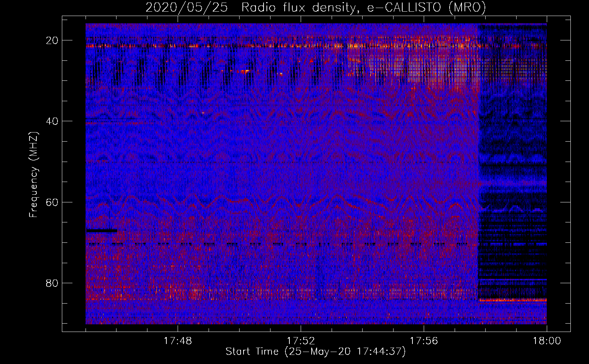The image size is (589, 364).
Task: Click the 'Frequency (MHZ)' y-axis label
Action: pyautogui.click(x=33, y=175)
